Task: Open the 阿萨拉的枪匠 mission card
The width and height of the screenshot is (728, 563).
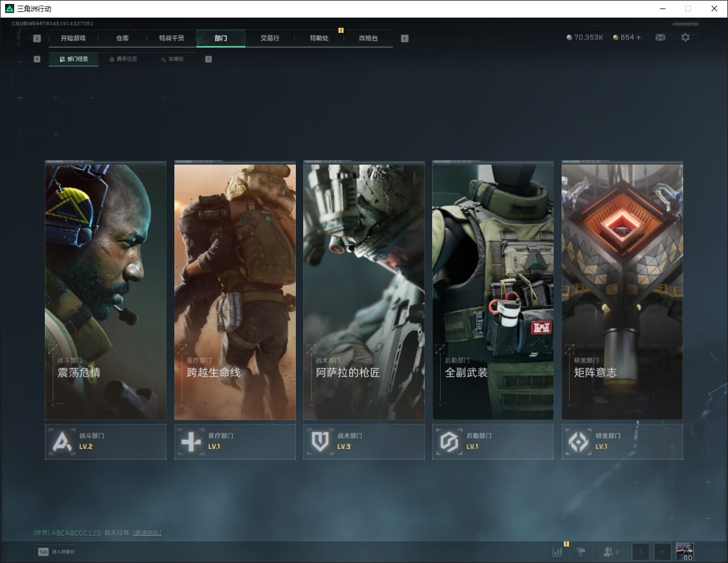Action: coord(363,292)
